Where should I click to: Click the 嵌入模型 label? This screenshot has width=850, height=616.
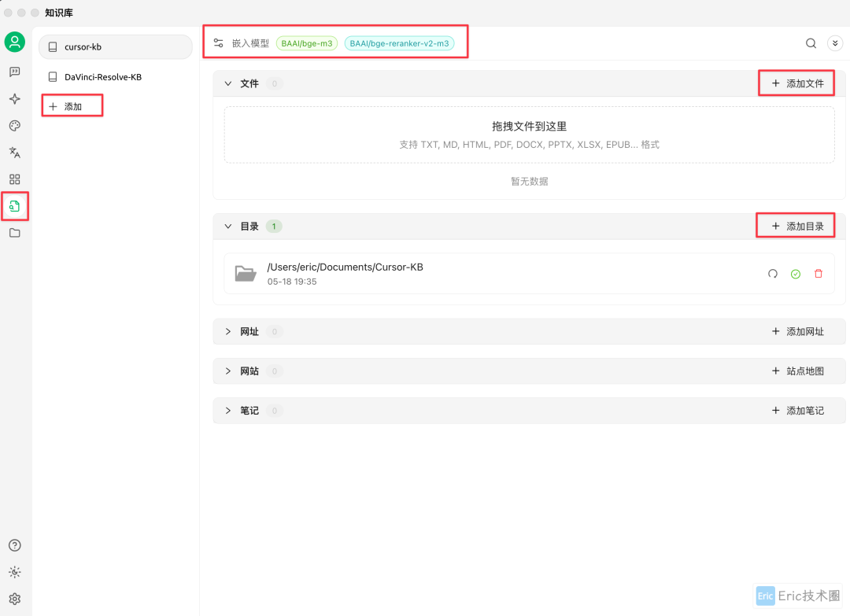coord(250,43)
